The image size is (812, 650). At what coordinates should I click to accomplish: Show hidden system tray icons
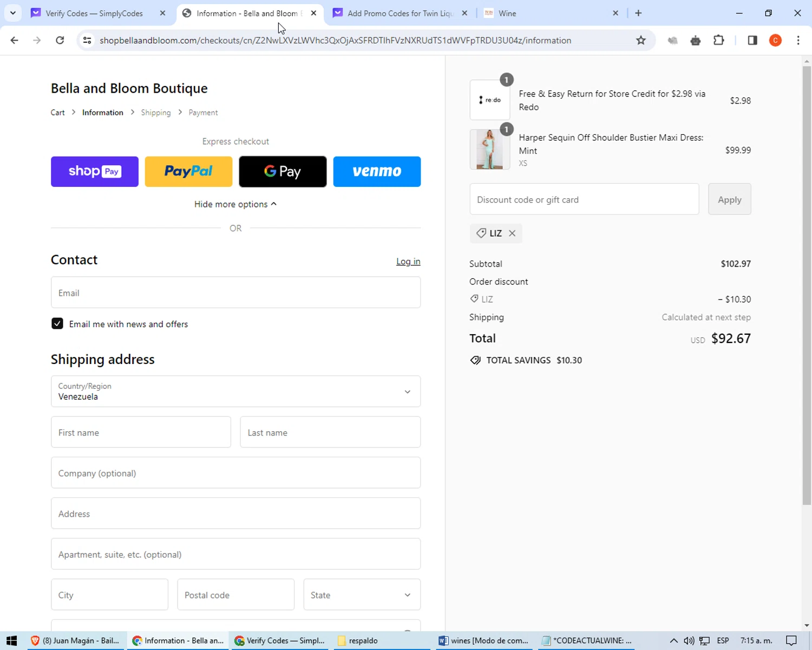(x=673, y=640)
